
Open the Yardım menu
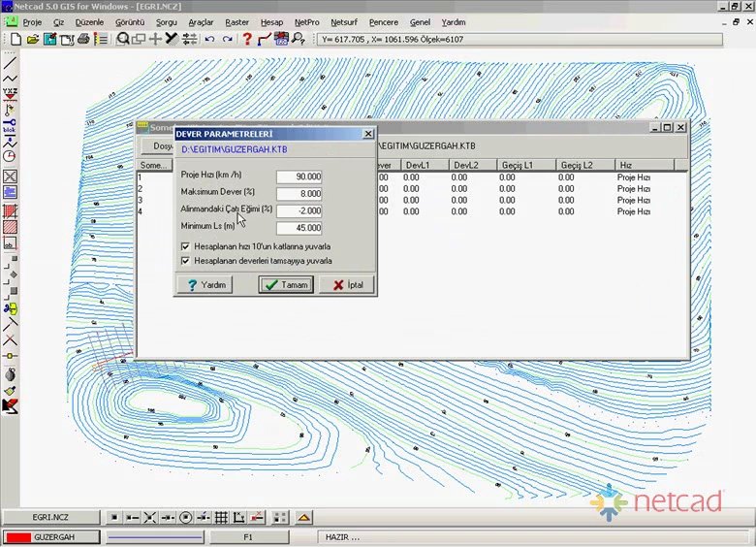(454, 22)
